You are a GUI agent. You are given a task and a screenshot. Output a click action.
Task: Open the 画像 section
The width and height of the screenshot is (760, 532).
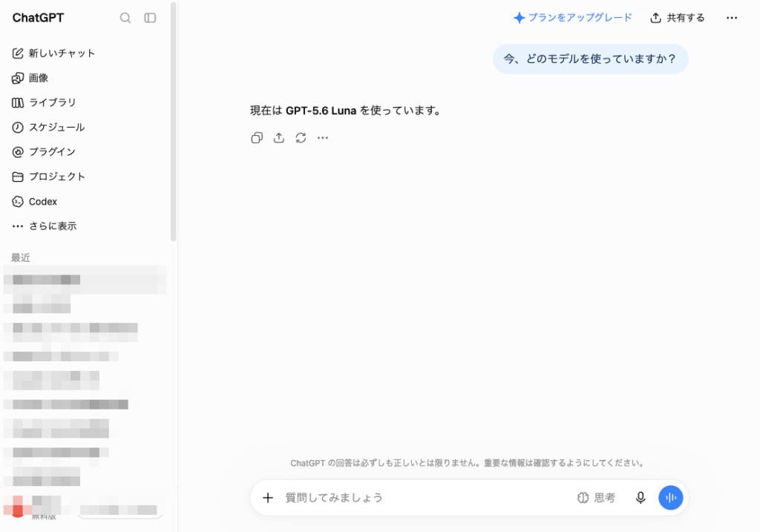pos(30,78)
